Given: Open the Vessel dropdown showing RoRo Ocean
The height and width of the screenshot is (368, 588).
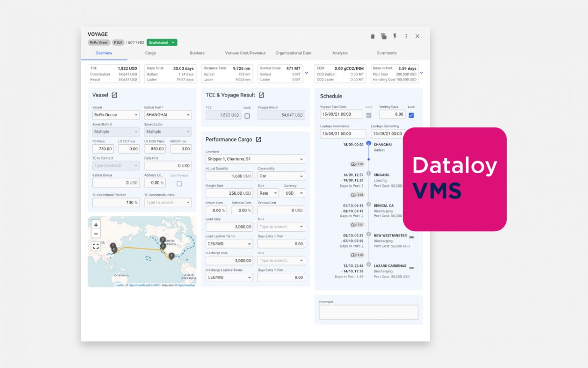Looking at the screenshot, I should tap(115, 114).
